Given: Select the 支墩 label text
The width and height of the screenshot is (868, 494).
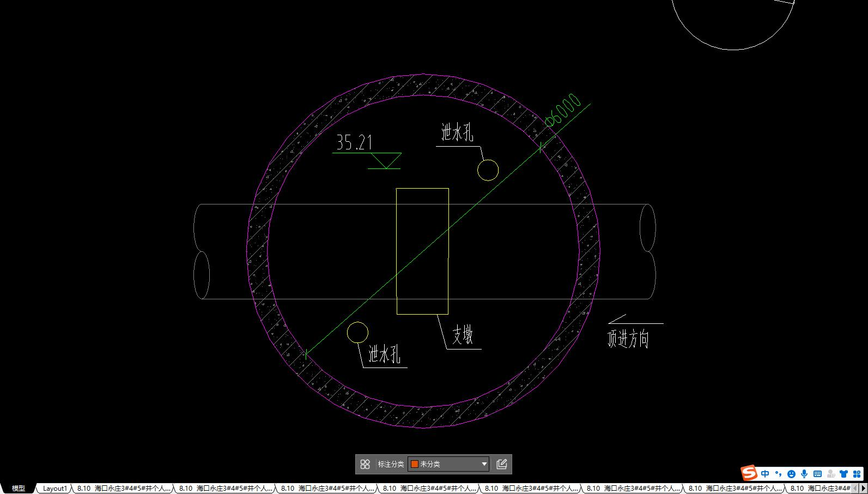Looking at the screenshot, I should (x=462, y=335).
